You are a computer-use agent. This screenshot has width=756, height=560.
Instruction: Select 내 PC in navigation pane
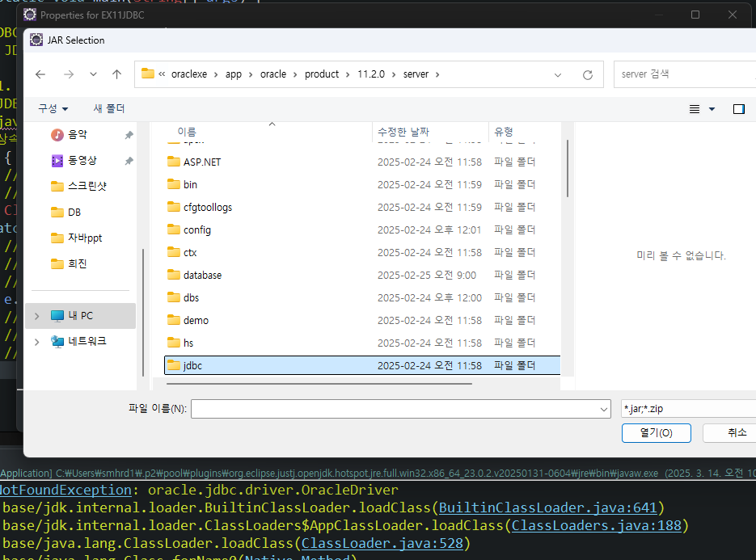80,316
